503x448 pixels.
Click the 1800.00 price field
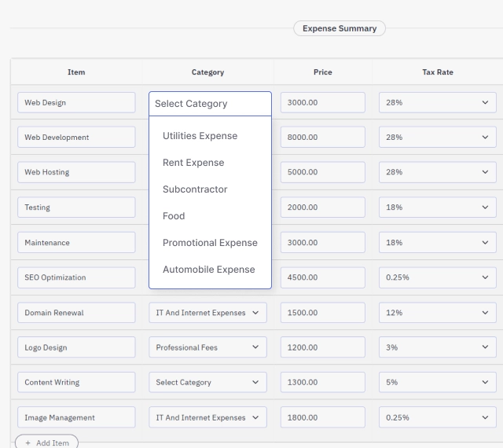pyautogui.click(x=323, y=417)
